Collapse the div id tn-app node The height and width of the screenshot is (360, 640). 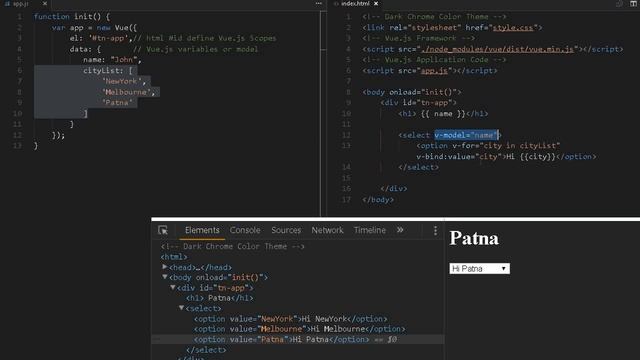(173, 287)
